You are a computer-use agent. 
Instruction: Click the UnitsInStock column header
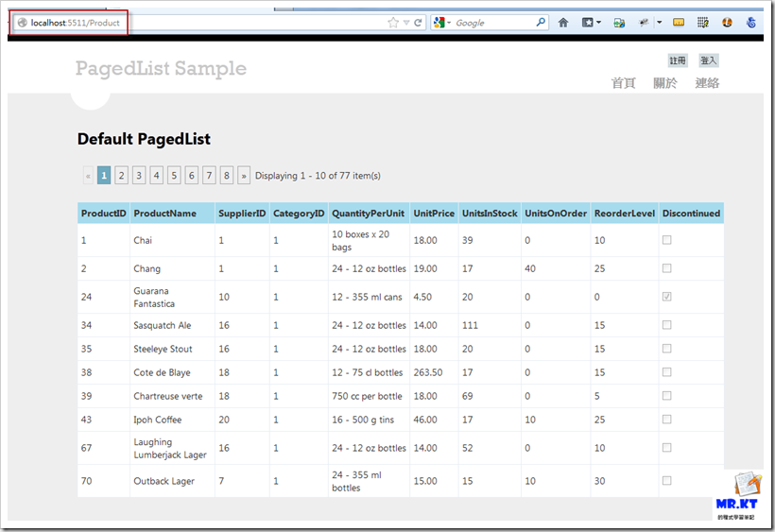tap(490, 214)
